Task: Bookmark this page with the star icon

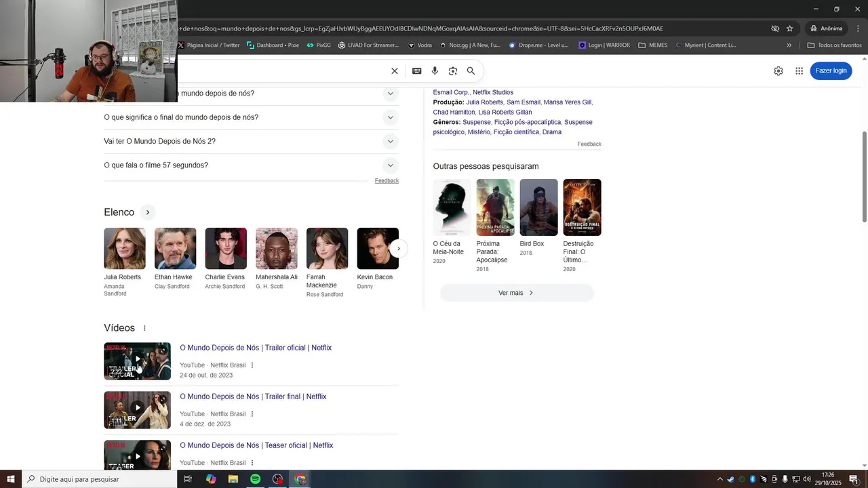Action: tap(790, 28)
